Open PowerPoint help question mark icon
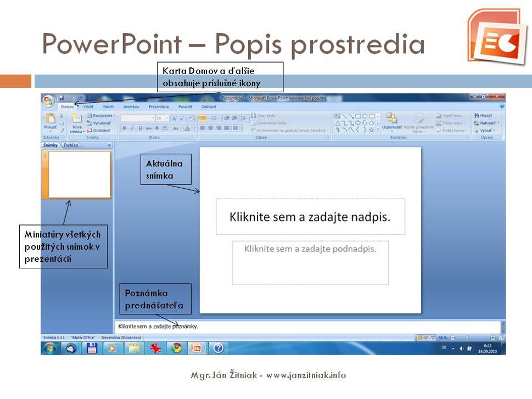The height and width of the screenshot is (399, 532). [x=502, y=106]
